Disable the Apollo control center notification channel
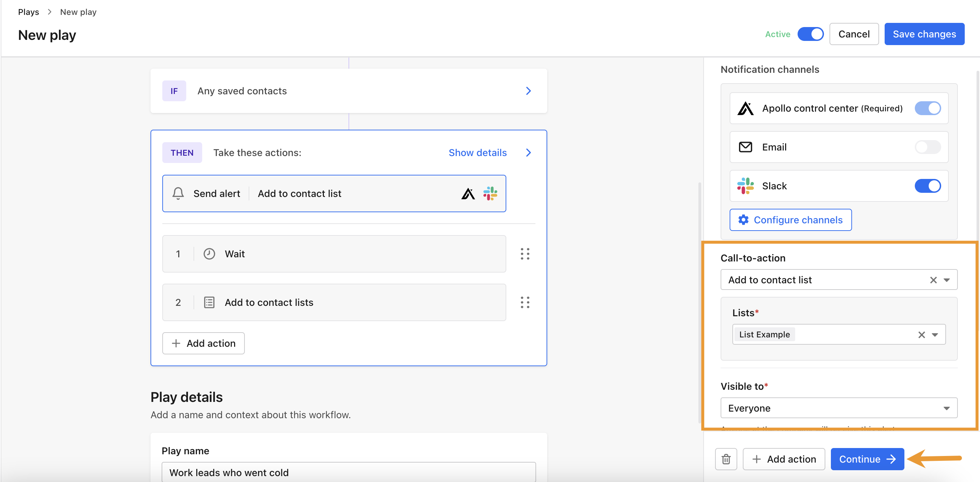The image size is (980, 482). 928,108
